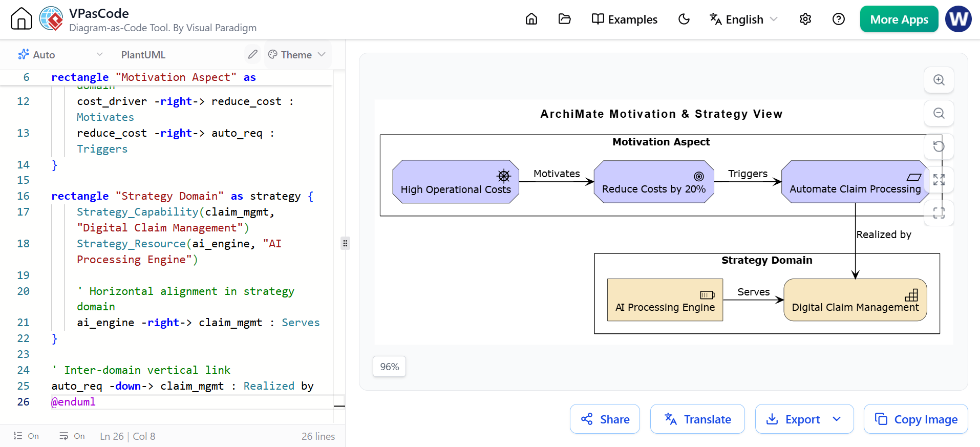This screenshot has width=980, height=447.
Task: Zoom out of the diagram
Action: pos(939,113)
